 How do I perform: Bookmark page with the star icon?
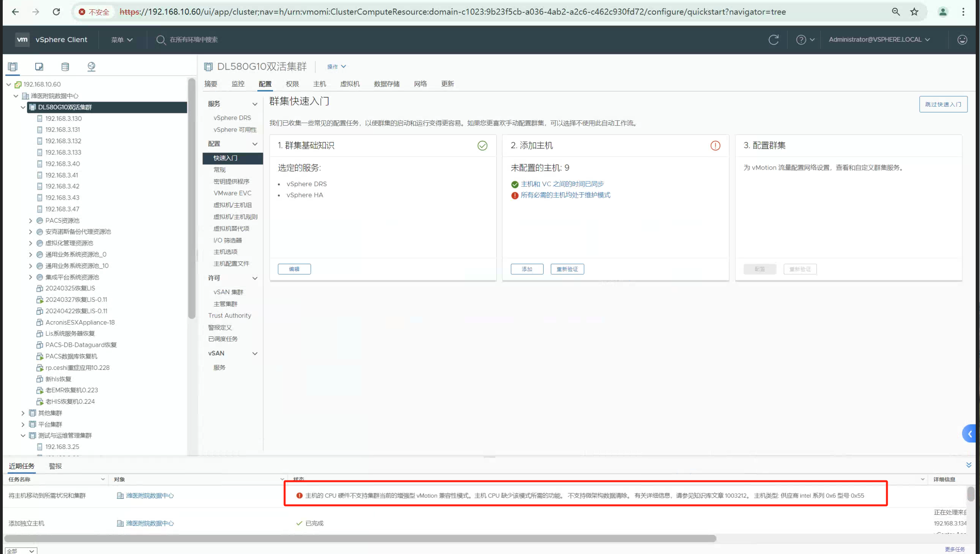pyautogui.click(x=914, y=12)
